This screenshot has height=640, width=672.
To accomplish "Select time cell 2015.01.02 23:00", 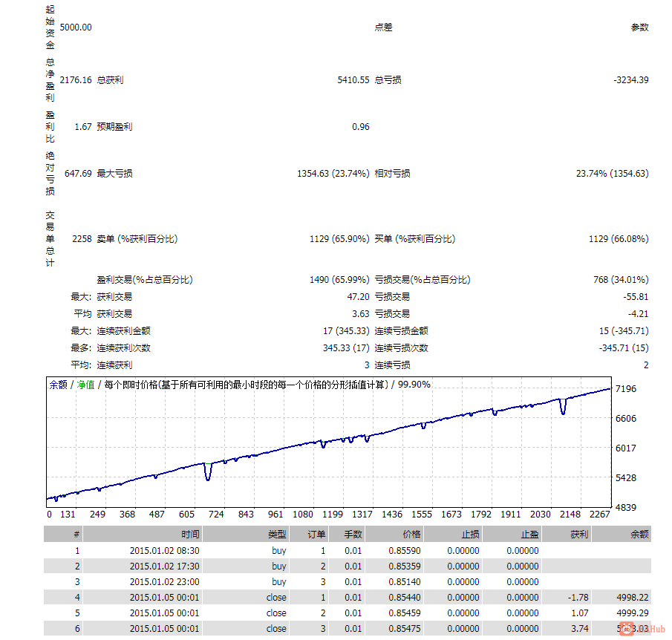I will click(165, 582).
